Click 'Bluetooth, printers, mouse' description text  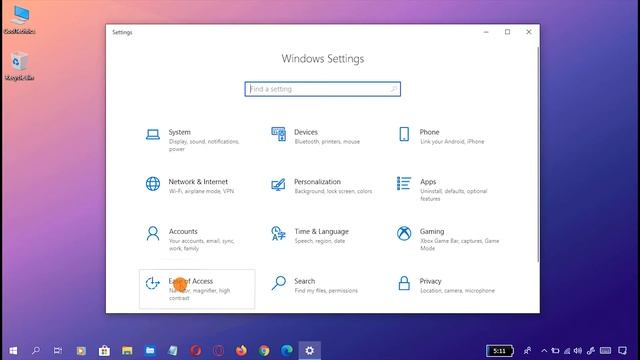click(327, 142)
